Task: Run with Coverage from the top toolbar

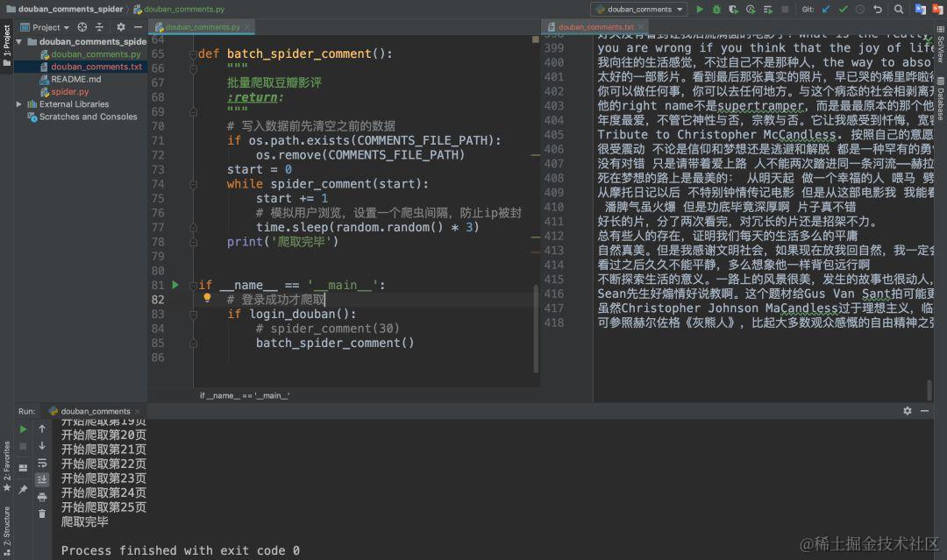Action: pyautogui.click(x=733, y=9)
